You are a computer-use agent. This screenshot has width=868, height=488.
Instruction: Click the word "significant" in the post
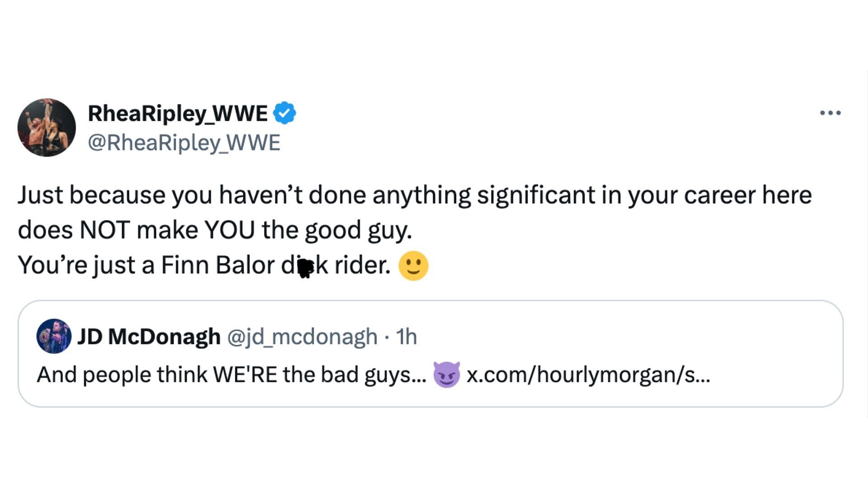point(536,195)
